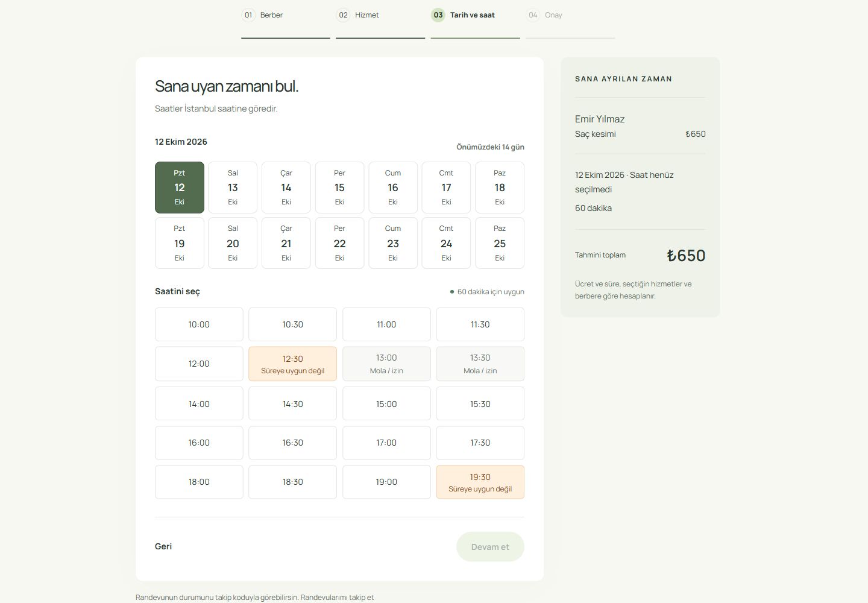Screen dimensions: 868x603
Task: Select the 12:30 Süreye uygun değil slot
Action: (x=292, y=364)
